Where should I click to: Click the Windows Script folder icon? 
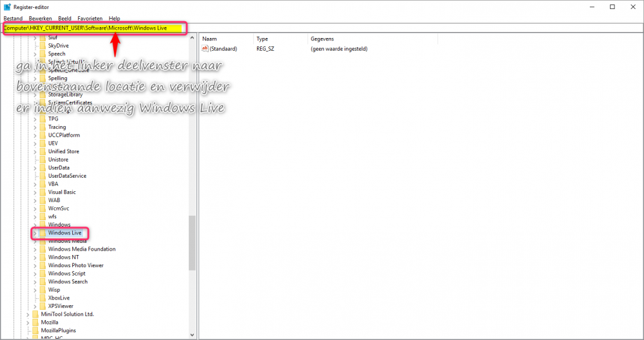43,274
